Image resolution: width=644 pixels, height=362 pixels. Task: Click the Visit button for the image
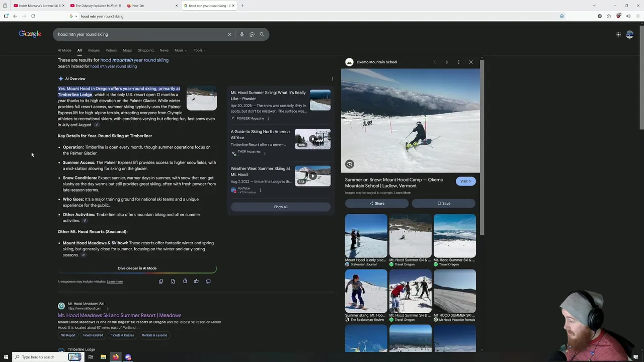coord(465,181)
